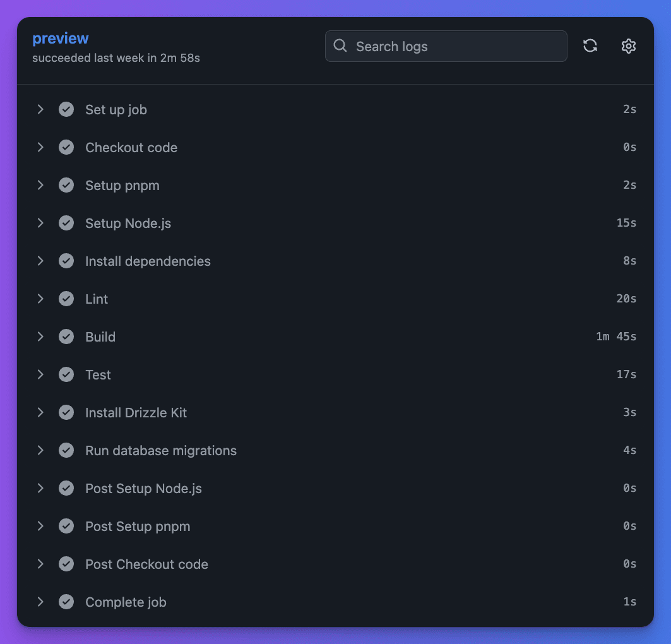
Task: Click the success check icon for Post Setup Node.js
Action: (x=66, y=488)
